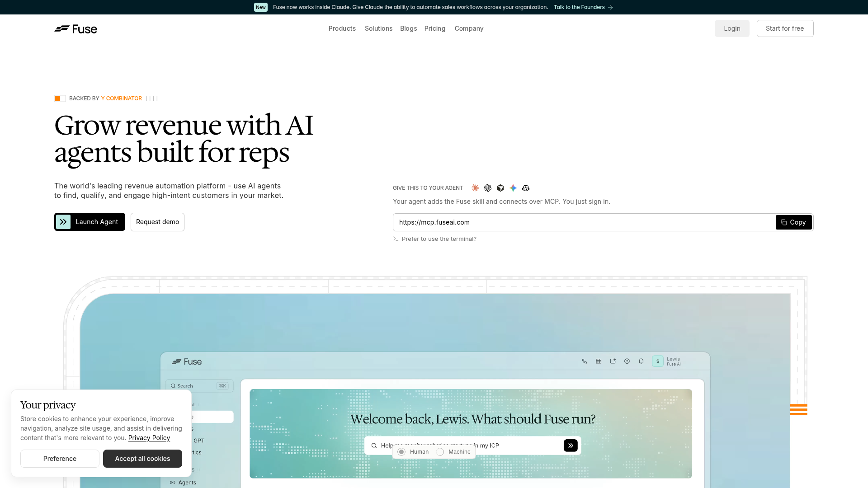Click the New badge in top banner

261,7
